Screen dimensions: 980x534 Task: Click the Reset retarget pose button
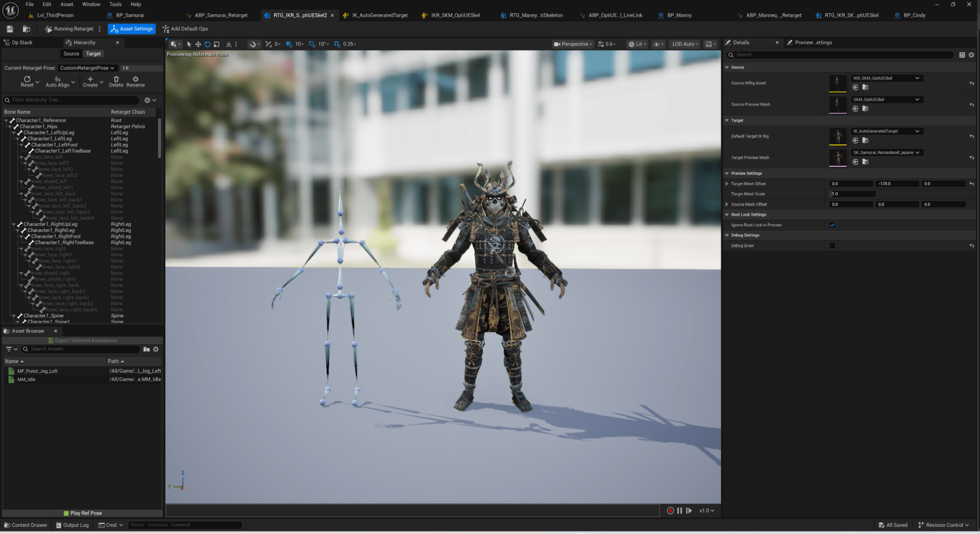(27, 82)
